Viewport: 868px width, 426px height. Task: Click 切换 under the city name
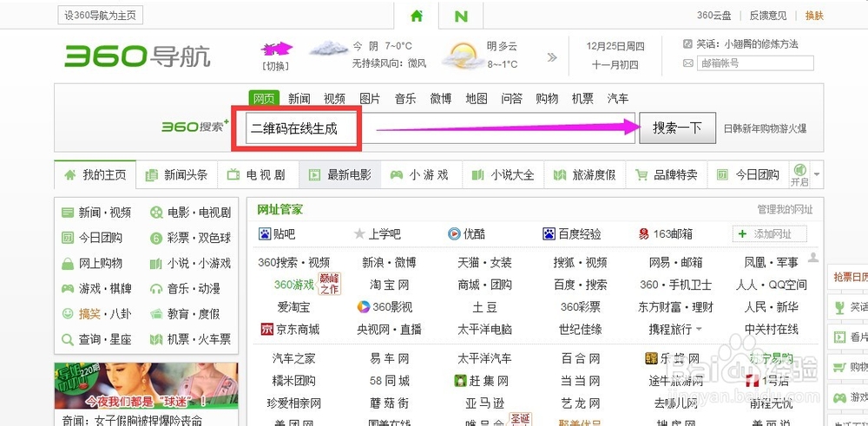(x=275, y=66)
